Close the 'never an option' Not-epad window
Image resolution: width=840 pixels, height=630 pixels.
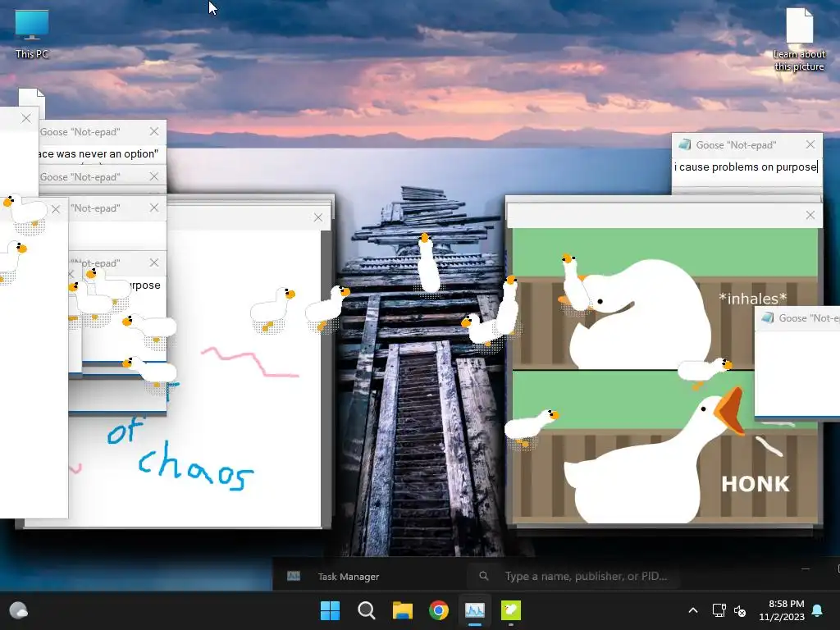154,131
